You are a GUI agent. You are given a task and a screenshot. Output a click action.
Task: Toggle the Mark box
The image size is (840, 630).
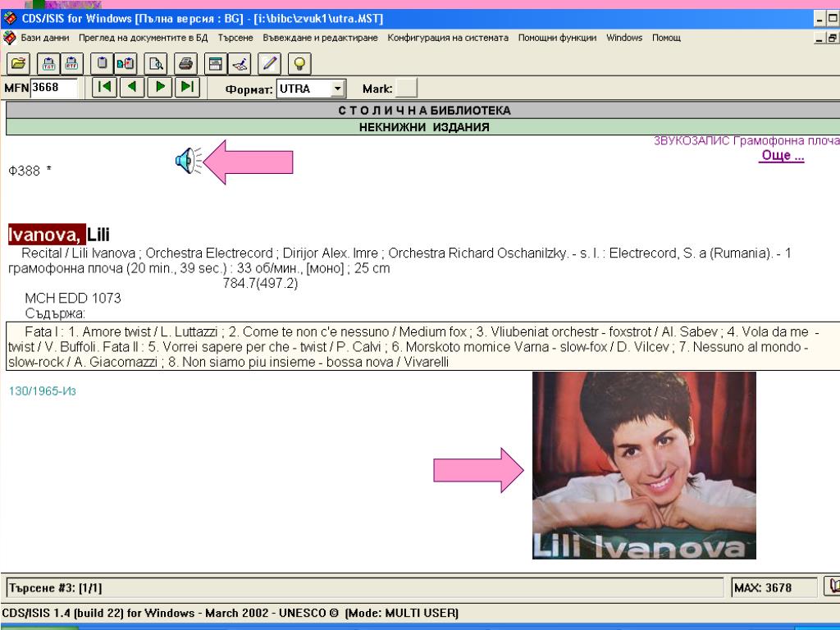[405, 89]
